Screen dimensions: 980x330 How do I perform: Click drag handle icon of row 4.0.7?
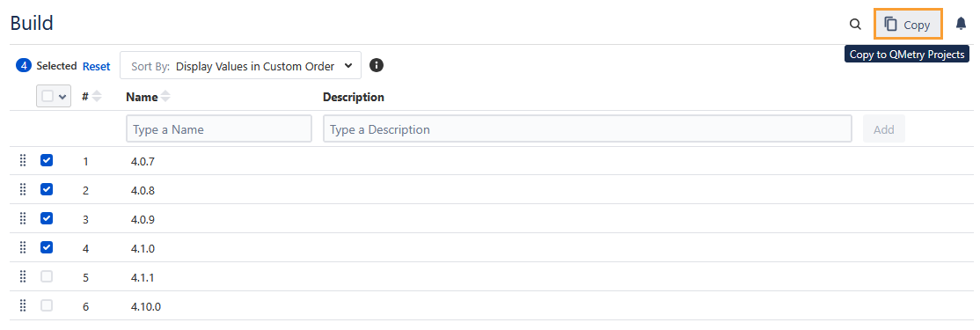23,161
